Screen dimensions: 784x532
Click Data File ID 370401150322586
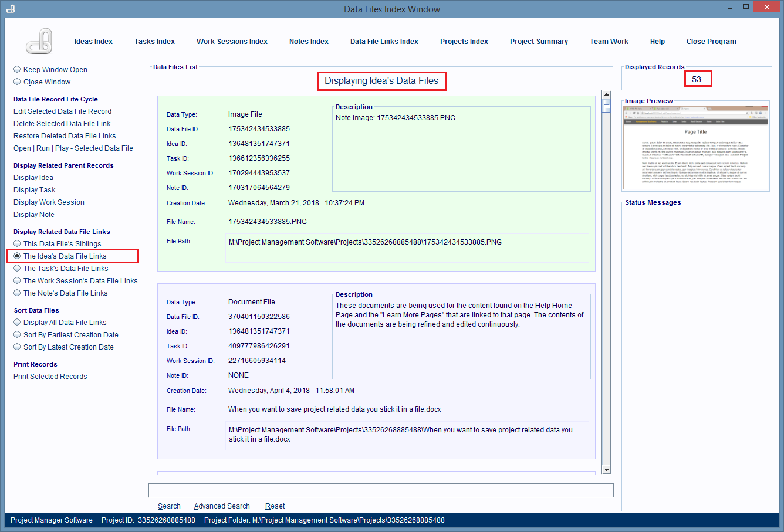(x=259, y=316)
